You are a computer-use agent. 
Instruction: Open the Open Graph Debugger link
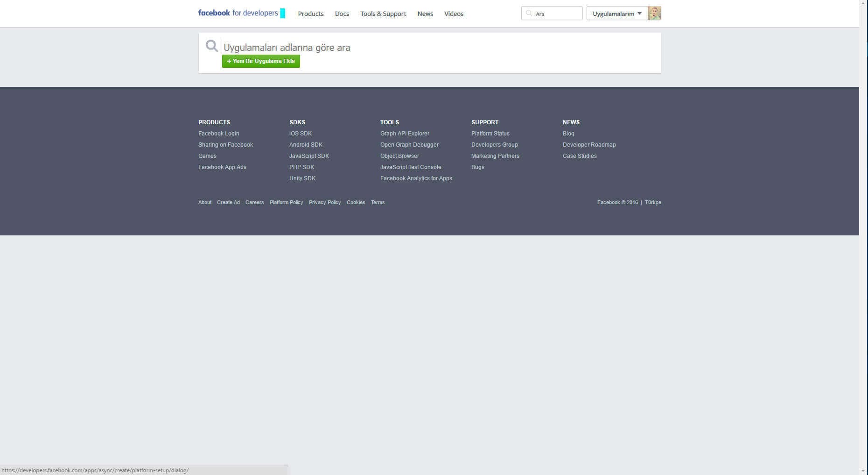pyautogui.click(x=409, y=145)
